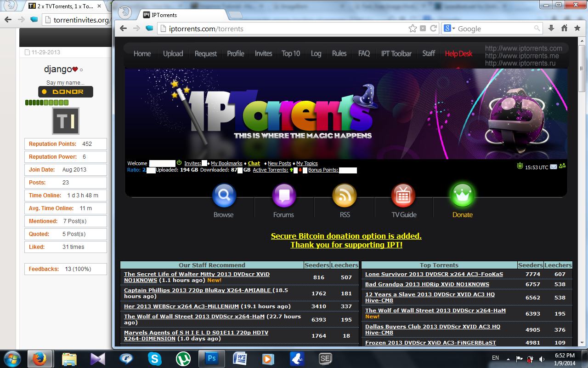588x368 pixels.
Task: Open Firefox from the taskbar
Action: (x=40, y=358)
